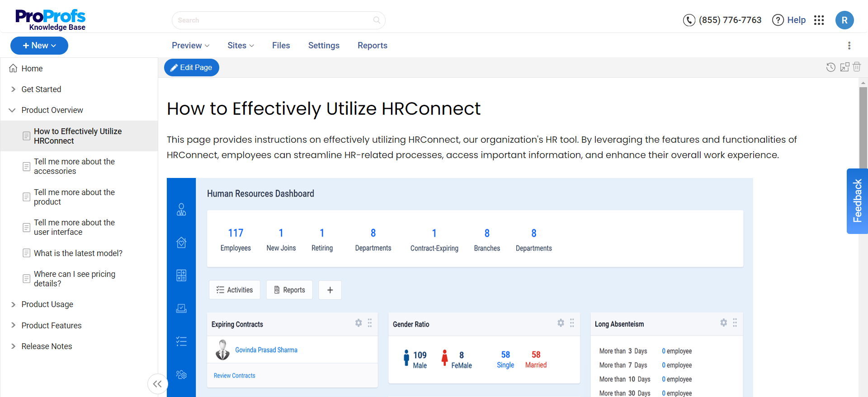Click the 117 Employees statistic
Viewport: 868px width, 397px height.
(236, 240)
